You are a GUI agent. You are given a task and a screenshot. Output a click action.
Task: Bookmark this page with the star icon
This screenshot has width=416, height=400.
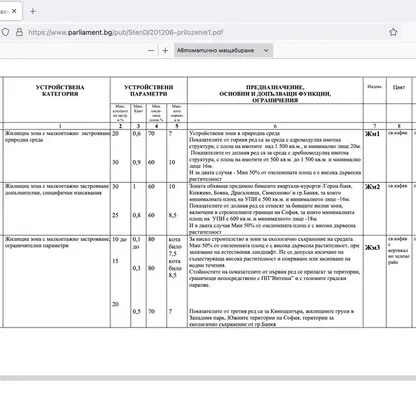tap(393, 32)
